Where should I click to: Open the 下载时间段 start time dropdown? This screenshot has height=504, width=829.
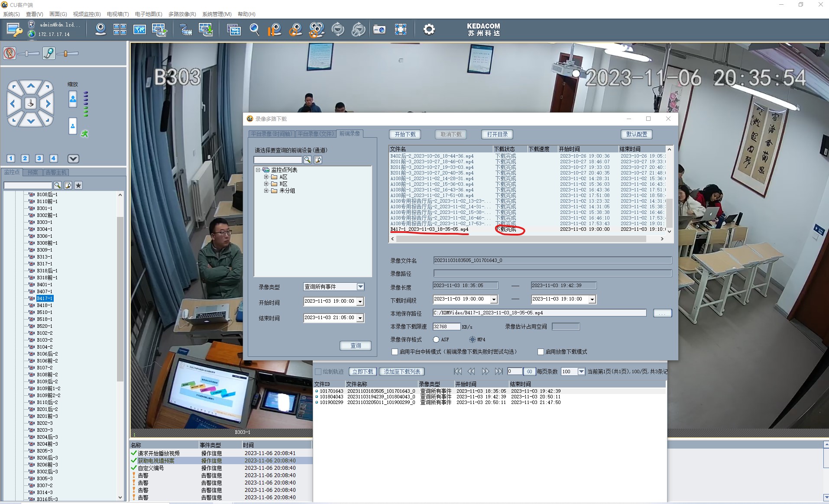pos(494,299)
